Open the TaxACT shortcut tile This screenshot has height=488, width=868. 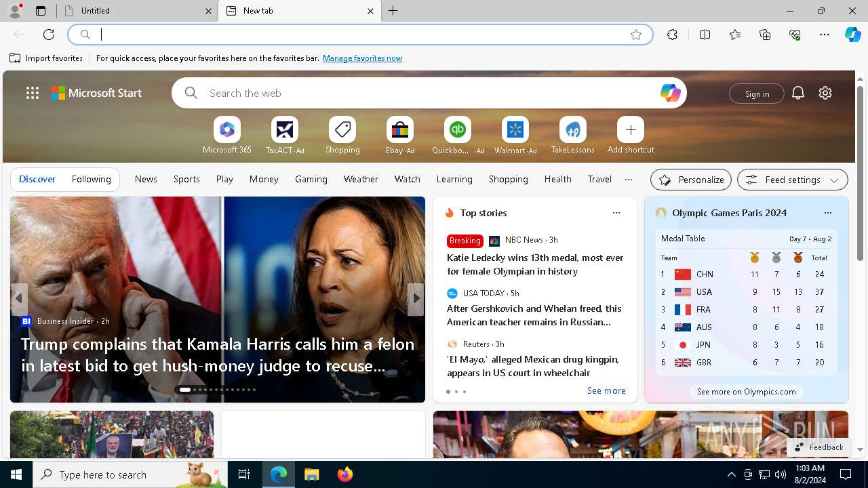tap(285, 136)
